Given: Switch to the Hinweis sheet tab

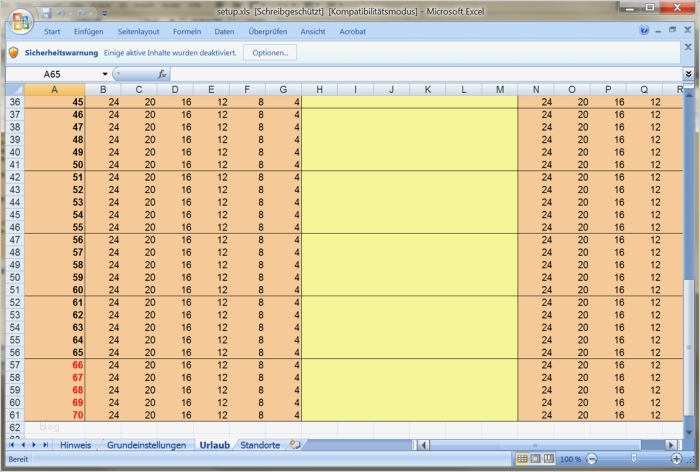Looking at the screenshot, I should click(x=75, y=445).
